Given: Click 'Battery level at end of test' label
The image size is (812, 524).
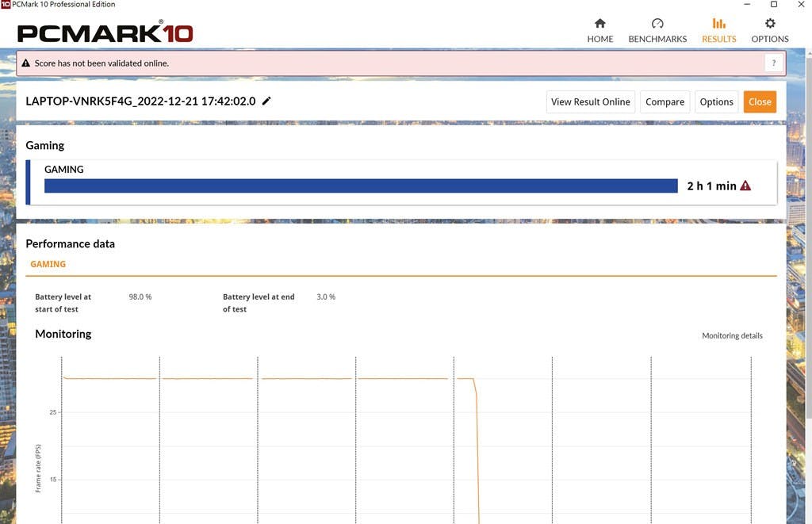Looking at the screenshot, I should 259,303.
